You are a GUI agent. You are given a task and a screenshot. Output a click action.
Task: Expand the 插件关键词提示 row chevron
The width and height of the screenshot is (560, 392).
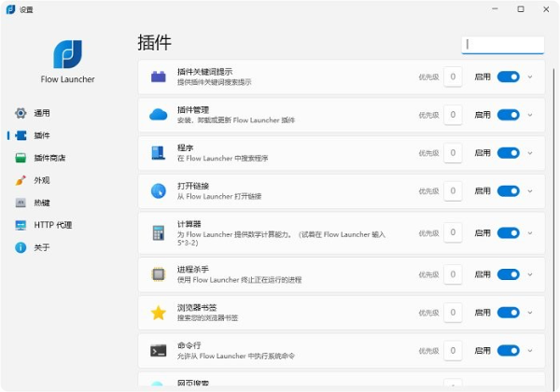(530, 77)
